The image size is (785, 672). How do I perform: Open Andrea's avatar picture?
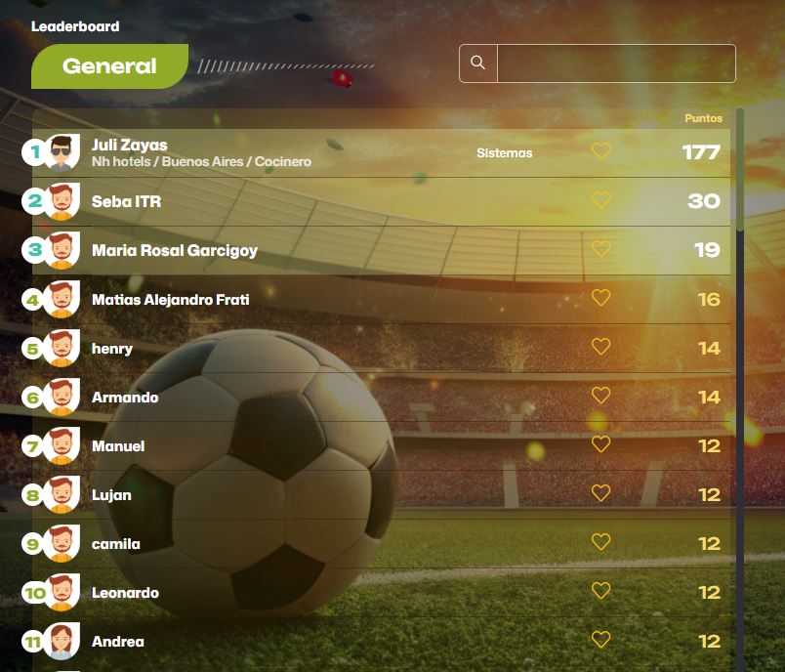point(62,642)
